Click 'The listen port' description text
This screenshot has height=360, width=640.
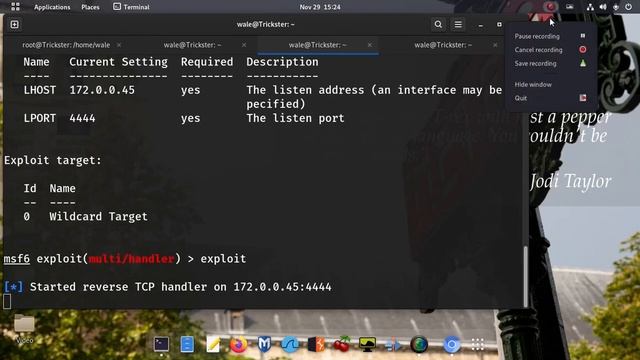[295, 118]
